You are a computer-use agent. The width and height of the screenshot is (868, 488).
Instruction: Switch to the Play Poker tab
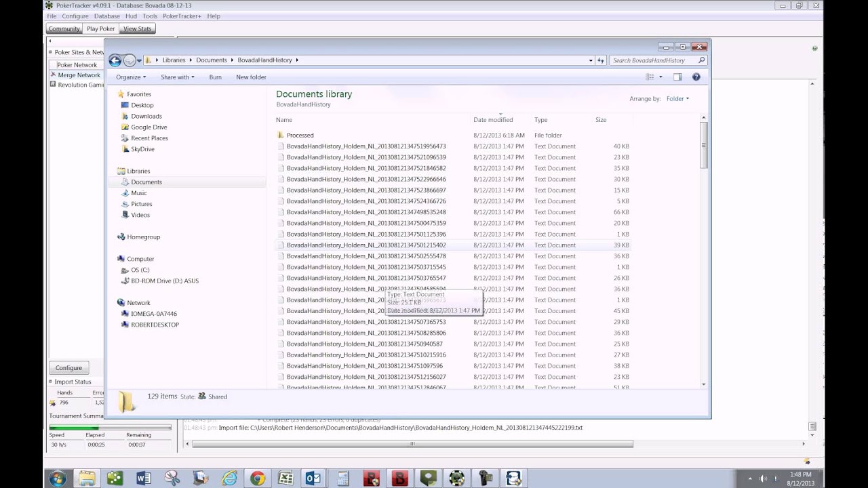pyautogui.click(x=100, y=28)
